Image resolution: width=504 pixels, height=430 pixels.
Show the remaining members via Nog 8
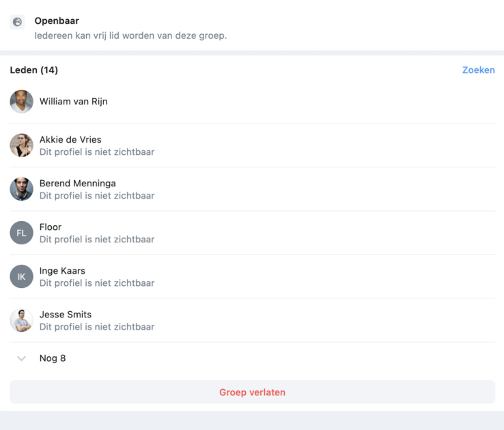[53, 358]
